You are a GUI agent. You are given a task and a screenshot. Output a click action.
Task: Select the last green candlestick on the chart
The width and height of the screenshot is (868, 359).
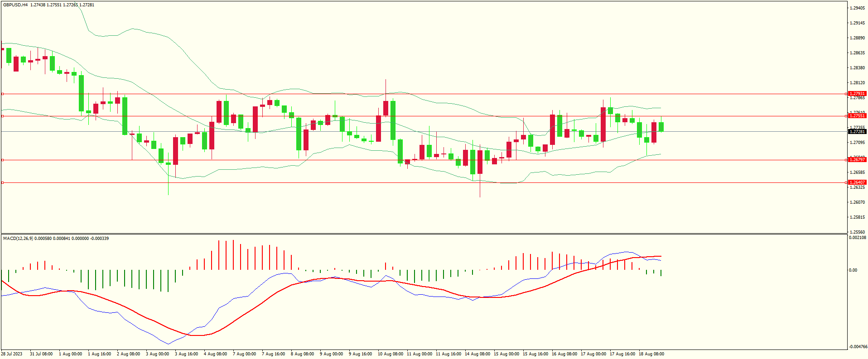(x=661, y=127)
